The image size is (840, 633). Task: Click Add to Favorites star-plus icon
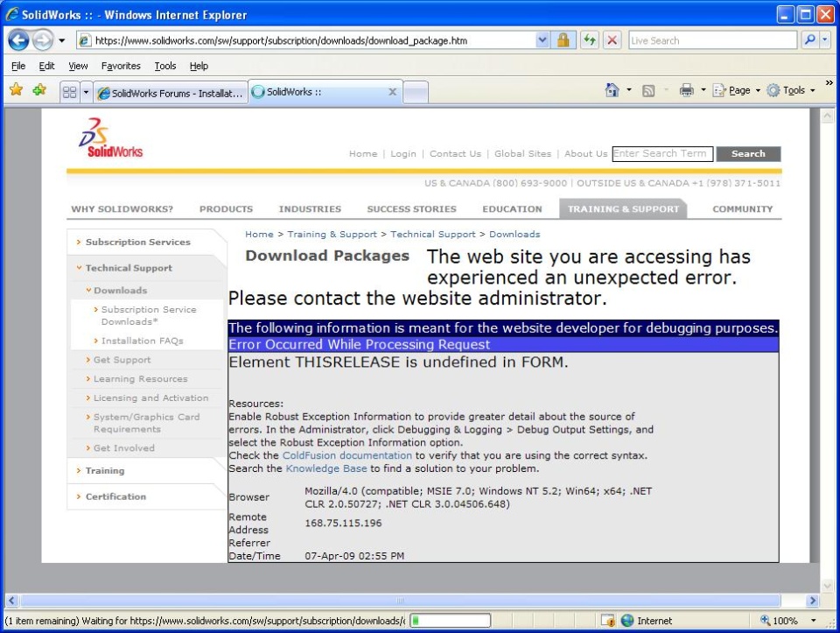39,90
